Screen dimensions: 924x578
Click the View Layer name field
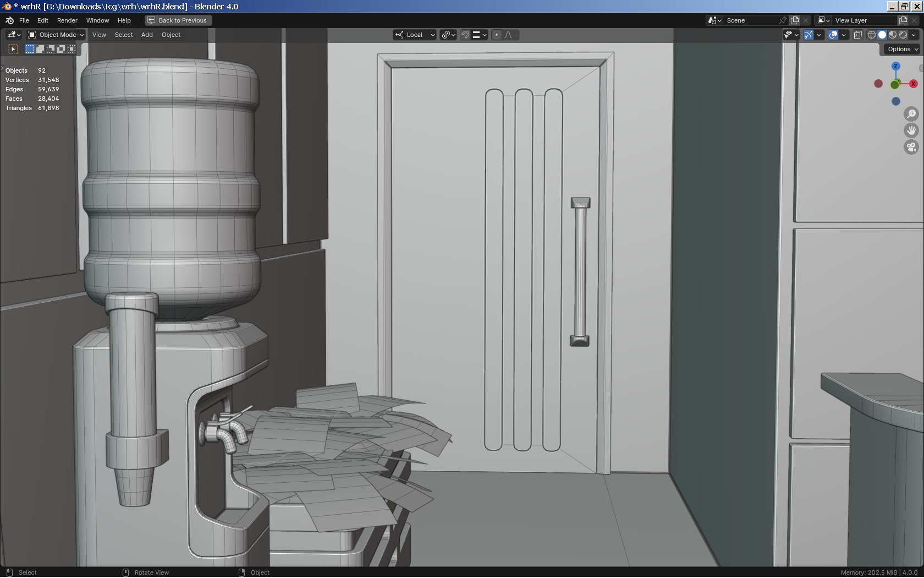click(864, 20)
